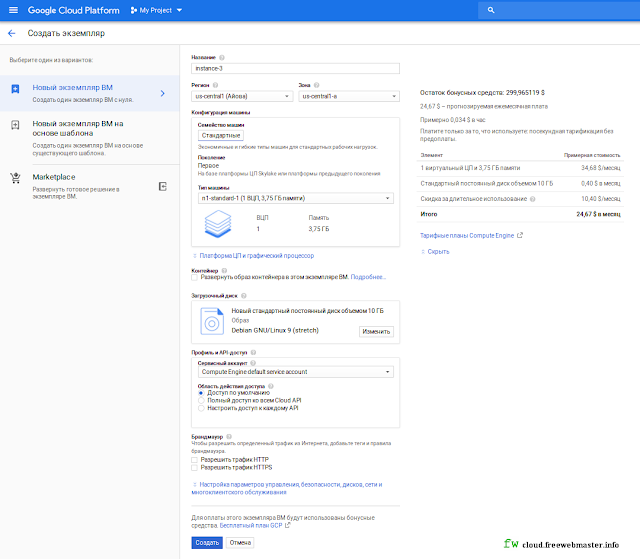Check Разрешить трафик HTTP
The height and width of the screenshot is (559, 640).
(x=194, y=460)
